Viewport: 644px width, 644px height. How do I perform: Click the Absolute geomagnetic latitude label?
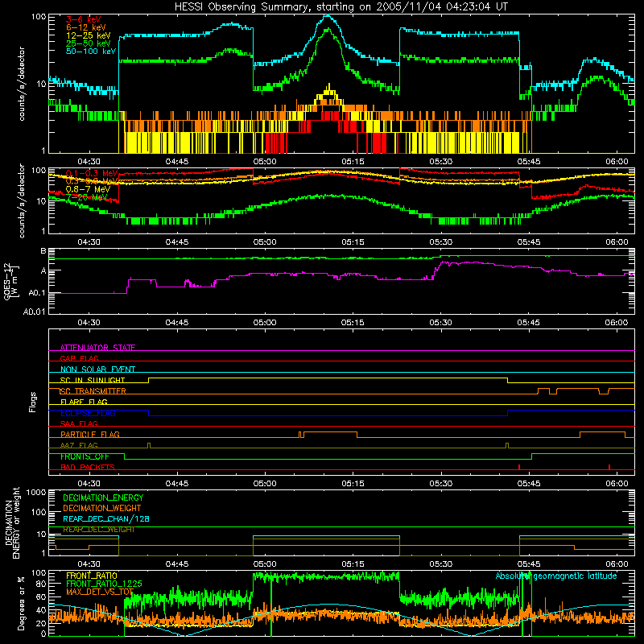click(556, 576)
